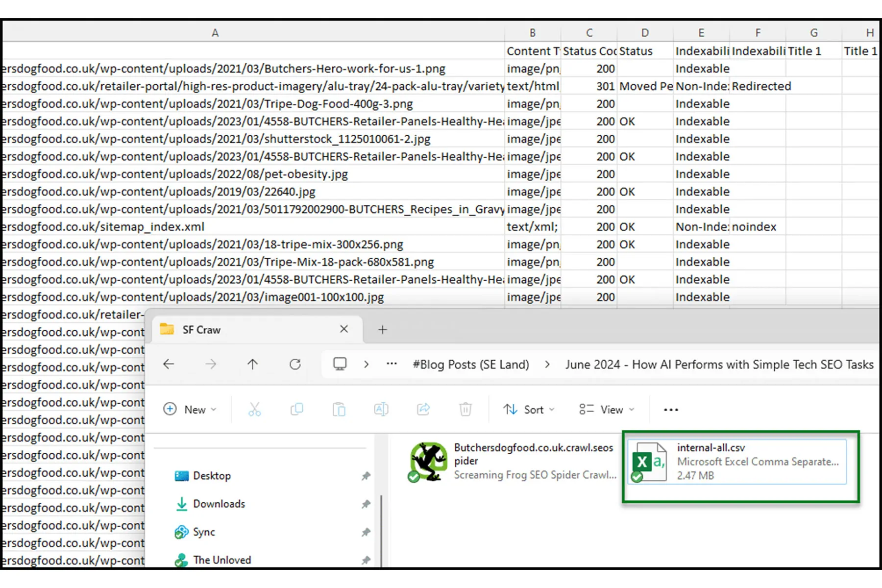Screen dimensions: 882x588
Task: Open the Sort dropdown menu
Action: 528,409
